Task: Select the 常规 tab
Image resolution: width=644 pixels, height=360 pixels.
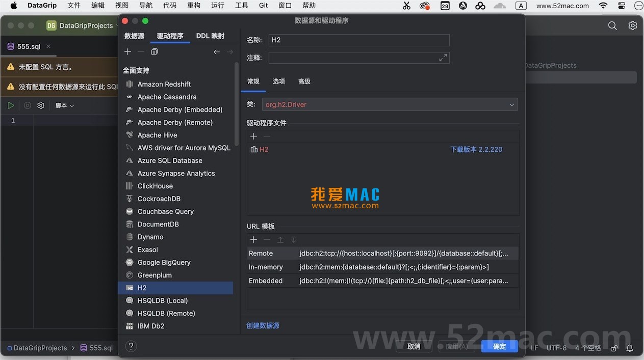Action: [253, 81]
